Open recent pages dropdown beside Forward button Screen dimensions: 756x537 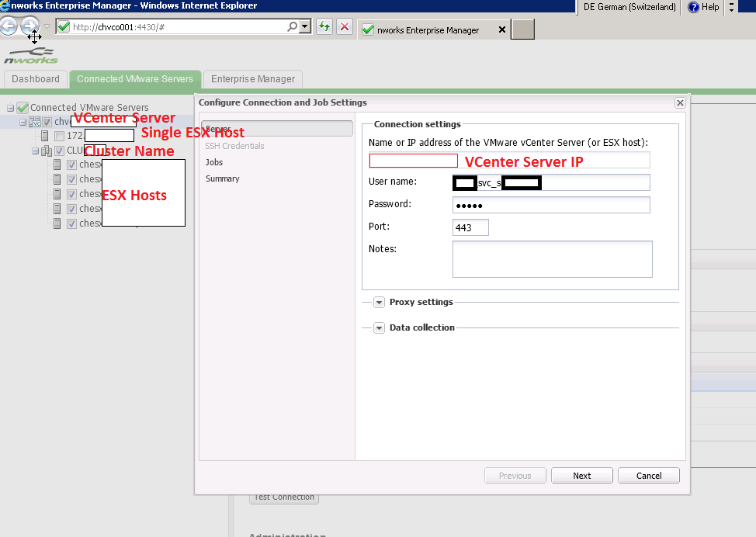tap(47, 26)
